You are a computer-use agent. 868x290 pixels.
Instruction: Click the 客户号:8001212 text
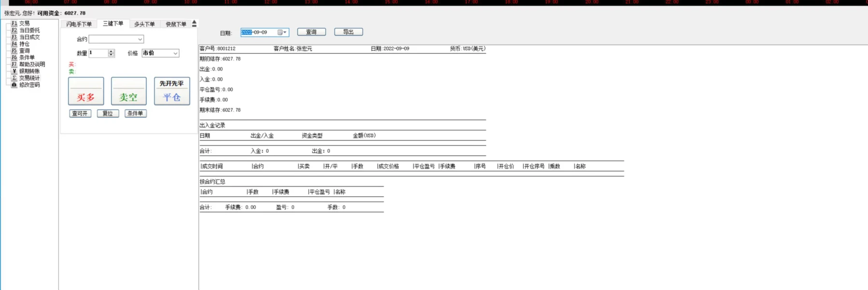click(218, 48)
